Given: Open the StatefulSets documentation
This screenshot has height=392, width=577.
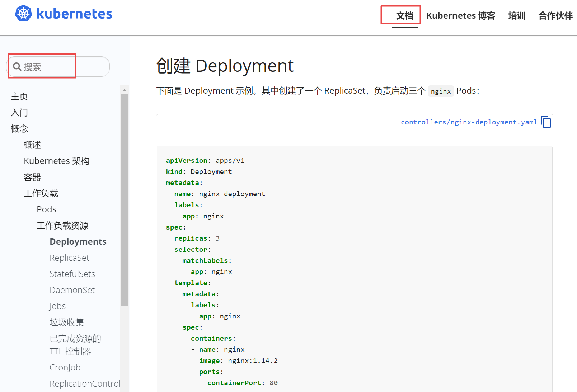Looking at the screenshot, I should (x=72, y=274).
